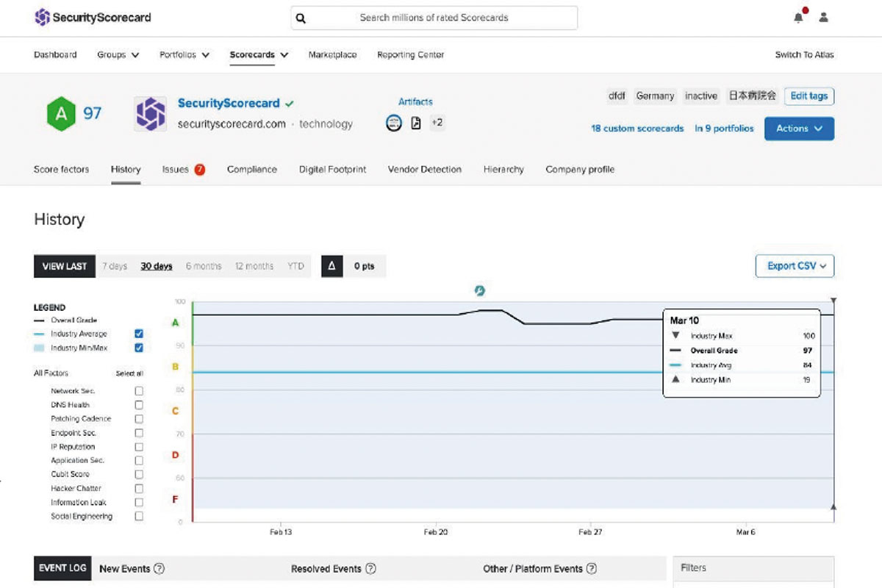Open the Marketplace menu item

point(332,55)
